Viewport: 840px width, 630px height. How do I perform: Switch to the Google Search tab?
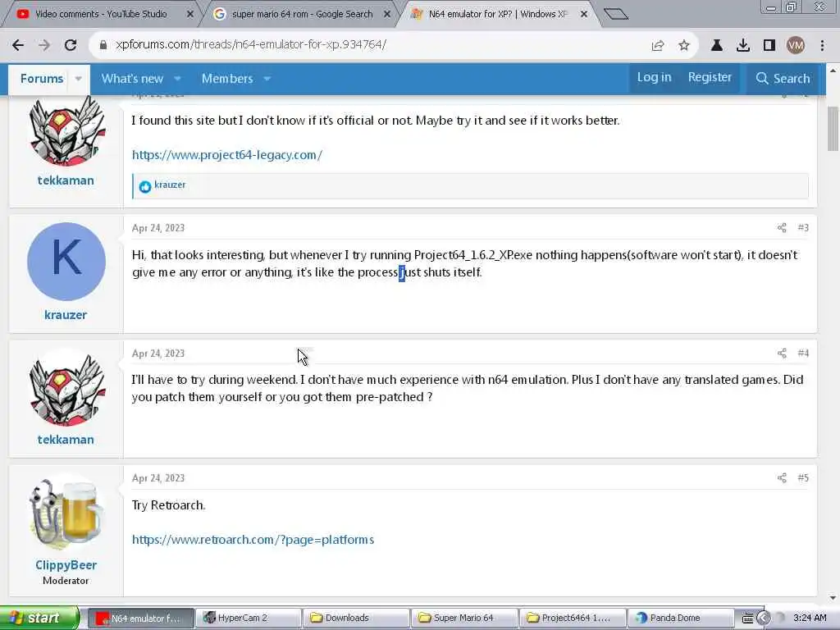[x=302, y=14]
